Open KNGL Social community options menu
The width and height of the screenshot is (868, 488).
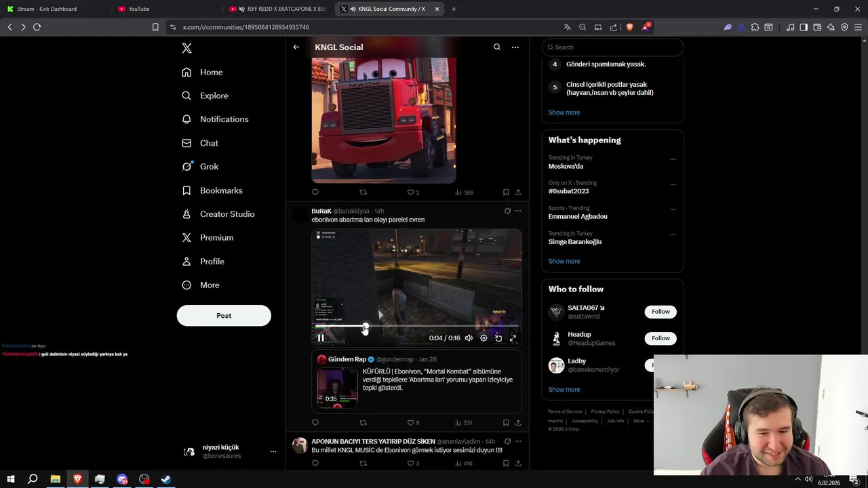click(515, 47)
